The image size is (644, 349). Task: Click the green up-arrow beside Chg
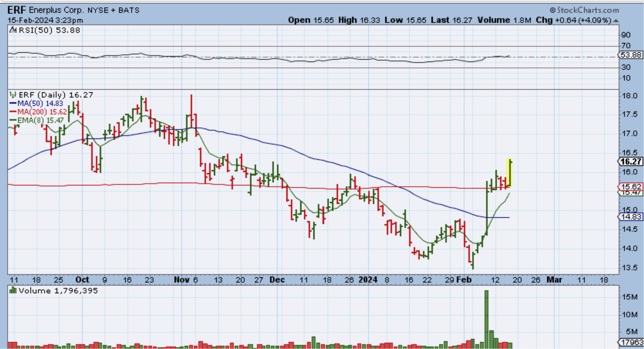pyautogui.click(x=616, y=21)
